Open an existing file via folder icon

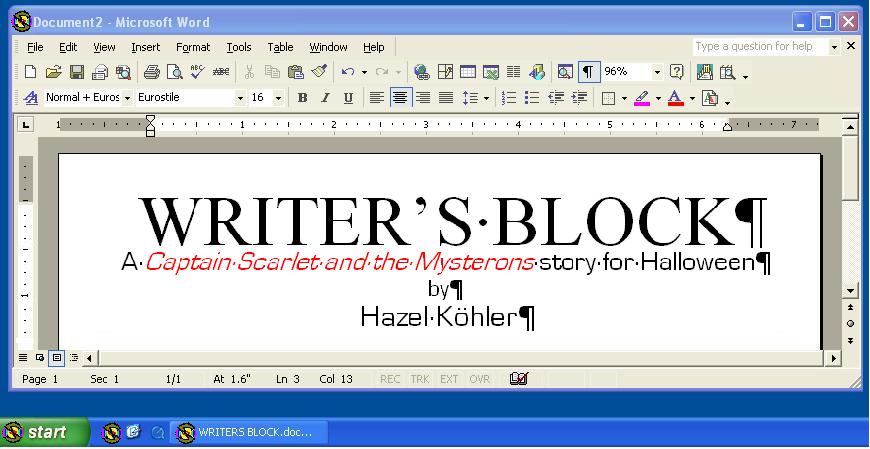pos(53,72)
